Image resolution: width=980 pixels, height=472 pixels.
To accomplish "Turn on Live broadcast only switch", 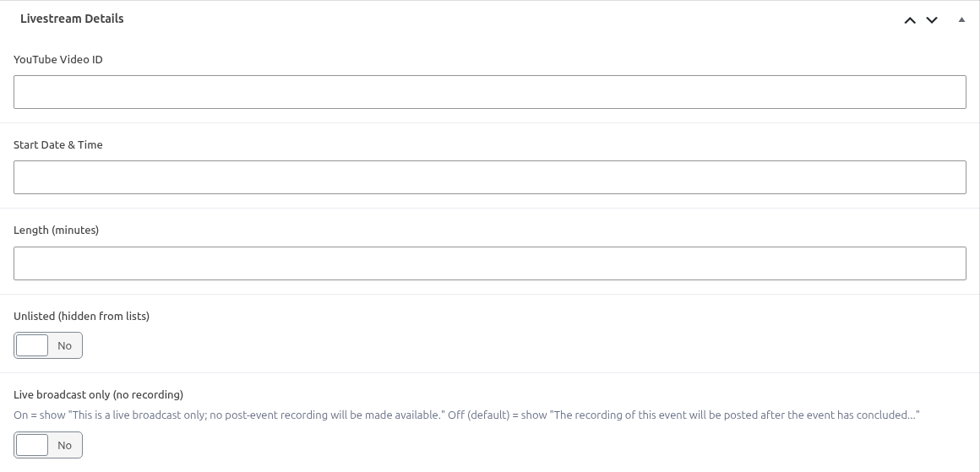I will pos(48,445).
